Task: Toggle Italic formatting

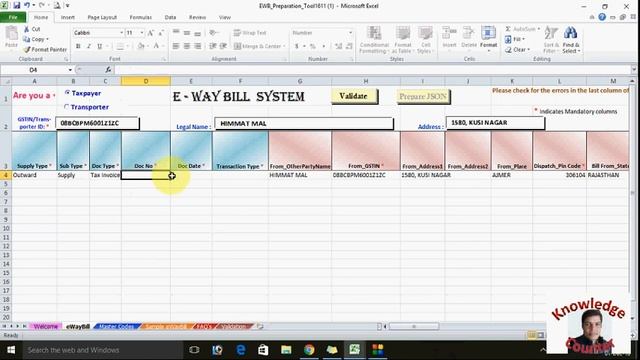Action: tap(89, 46)
